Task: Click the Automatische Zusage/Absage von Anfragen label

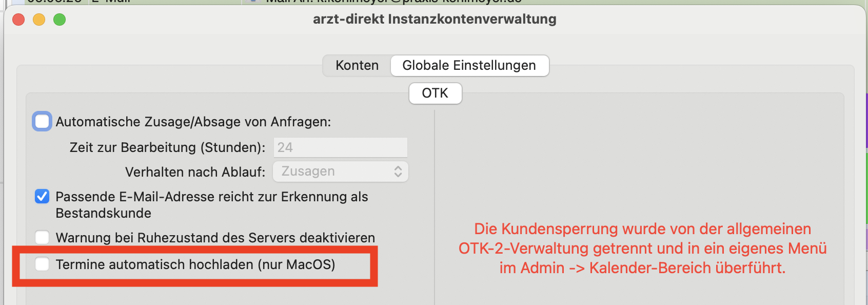Action: point(193,122)
